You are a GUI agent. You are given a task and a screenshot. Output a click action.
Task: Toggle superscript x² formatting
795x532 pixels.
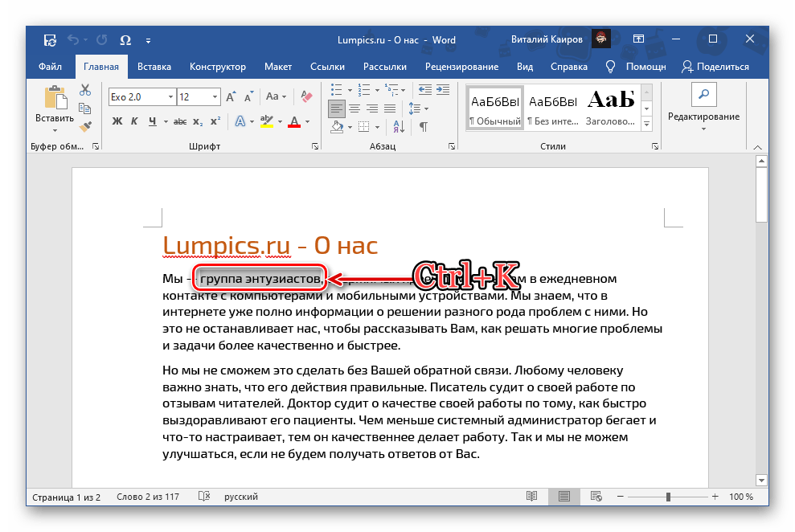[215, 121]
